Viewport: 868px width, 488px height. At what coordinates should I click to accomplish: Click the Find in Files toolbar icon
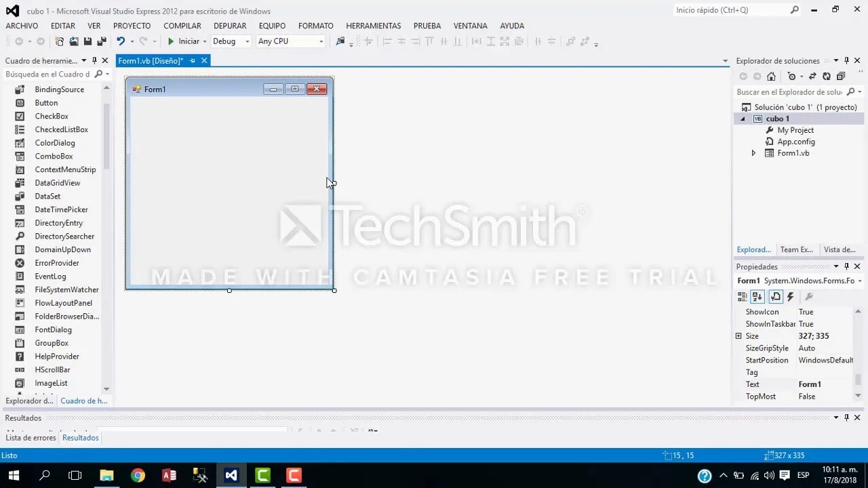340,41
